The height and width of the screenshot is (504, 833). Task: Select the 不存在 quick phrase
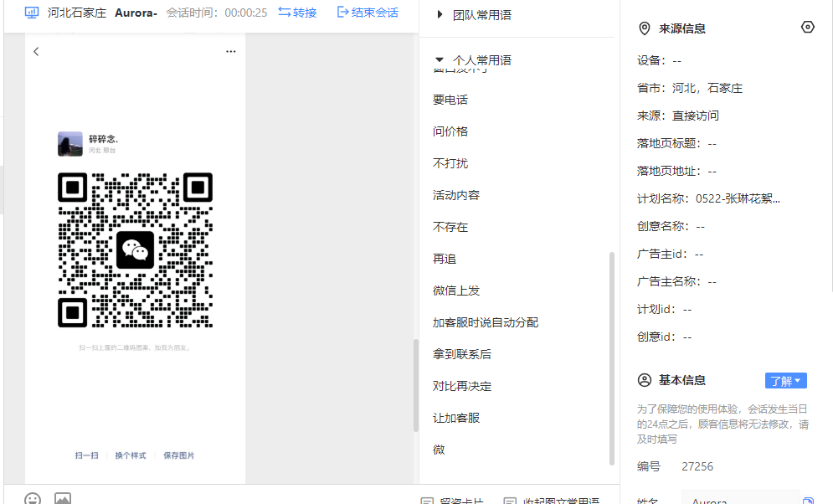(450, 228)
